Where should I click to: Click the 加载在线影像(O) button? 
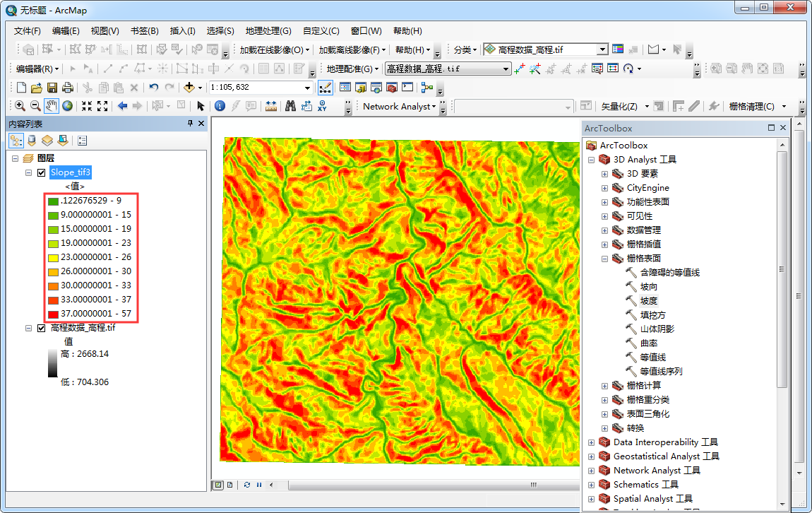tap(275, 49)
